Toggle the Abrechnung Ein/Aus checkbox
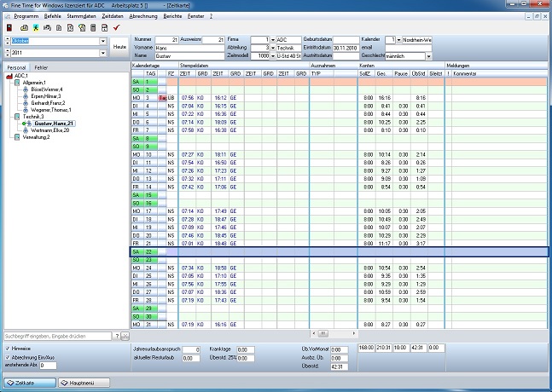 8,357
